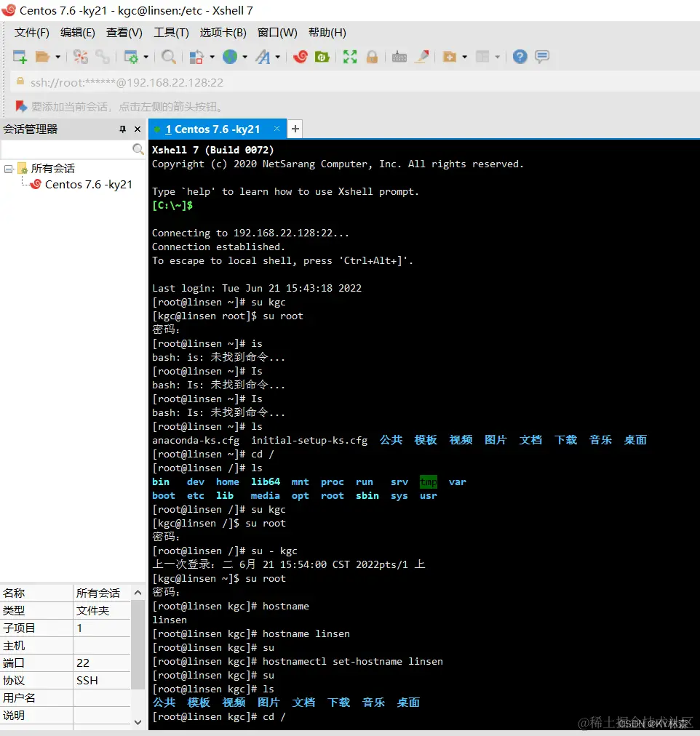
Task: Open the 查看(V) menu
Action: pyautogui.click(x=124, y=33)
